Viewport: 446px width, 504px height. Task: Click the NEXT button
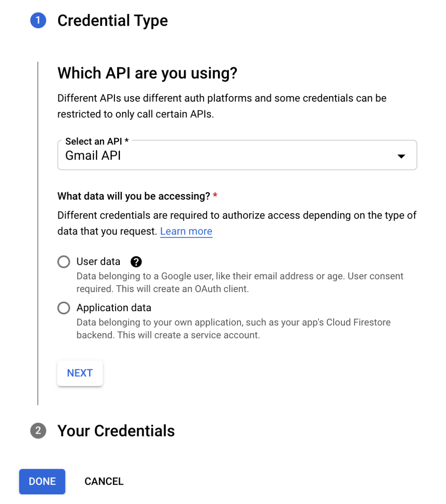(80, 373)
